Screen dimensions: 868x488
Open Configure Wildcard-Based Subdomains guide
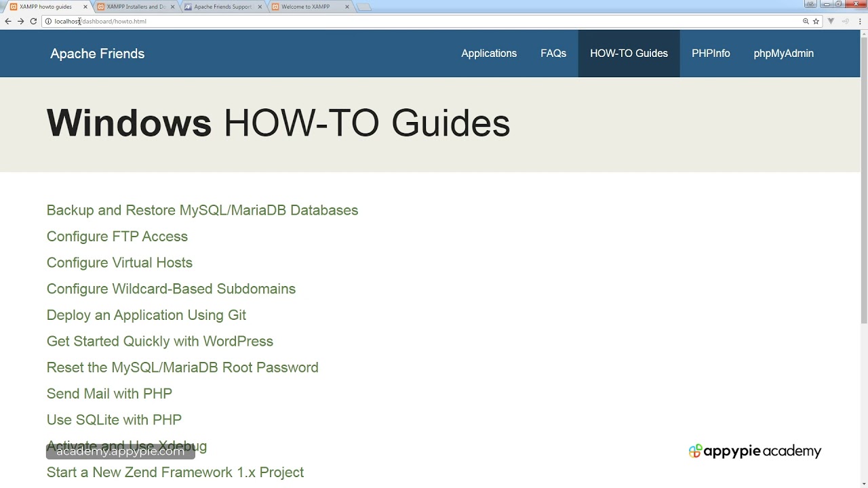point(171,289)
